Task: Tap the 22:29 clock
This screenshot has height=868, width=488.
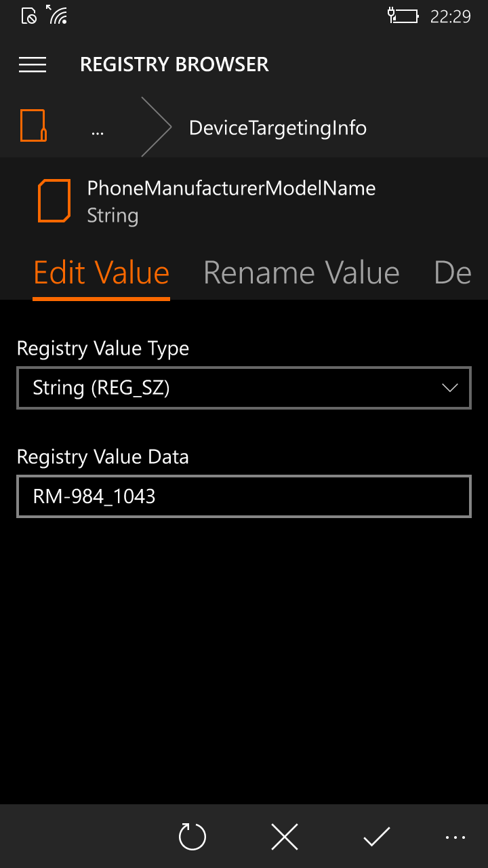Action: [450, 16]
